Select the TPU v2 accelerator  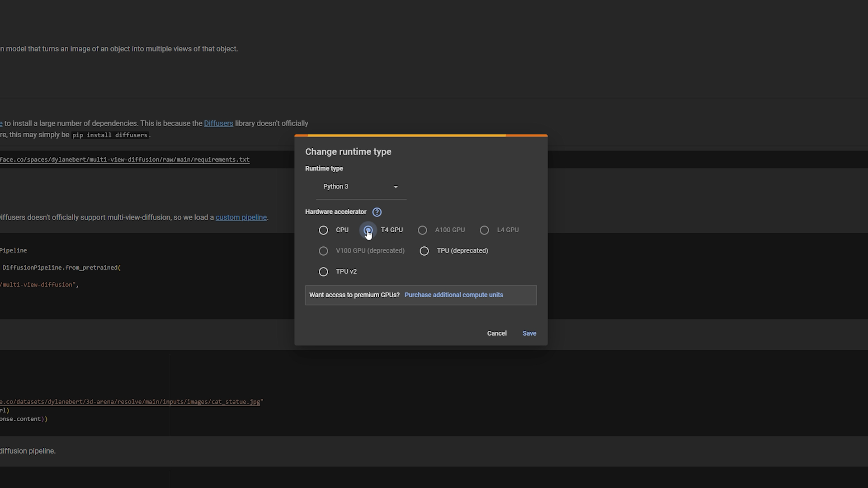[x=323, y=272]
